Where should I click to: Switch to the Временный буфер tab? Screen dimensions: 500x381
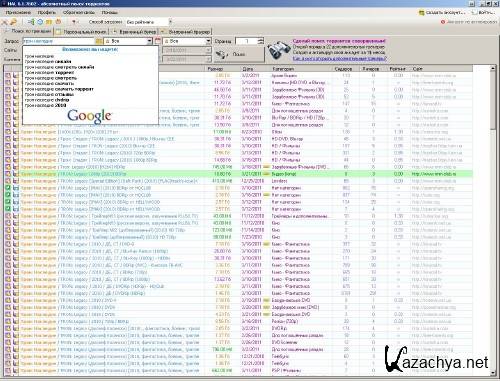(134, 32)
